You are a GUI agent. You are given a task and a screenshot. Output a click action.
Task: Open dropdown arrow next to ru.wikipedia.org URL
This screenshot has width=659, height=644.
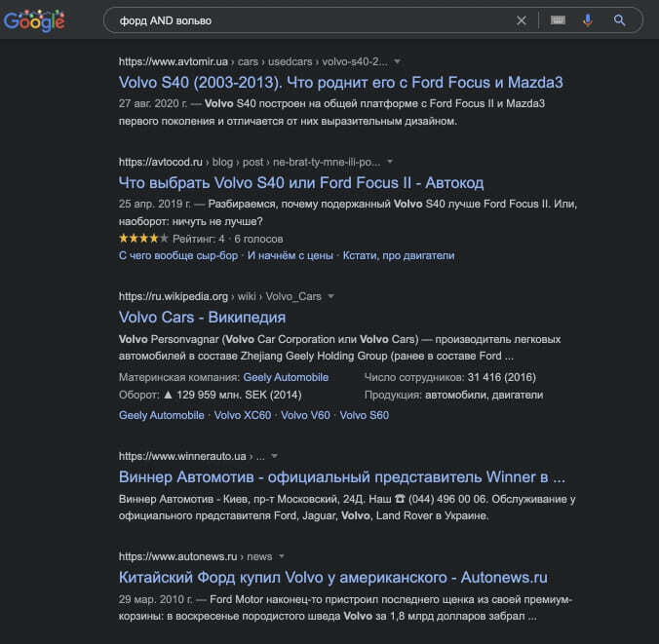330,296
